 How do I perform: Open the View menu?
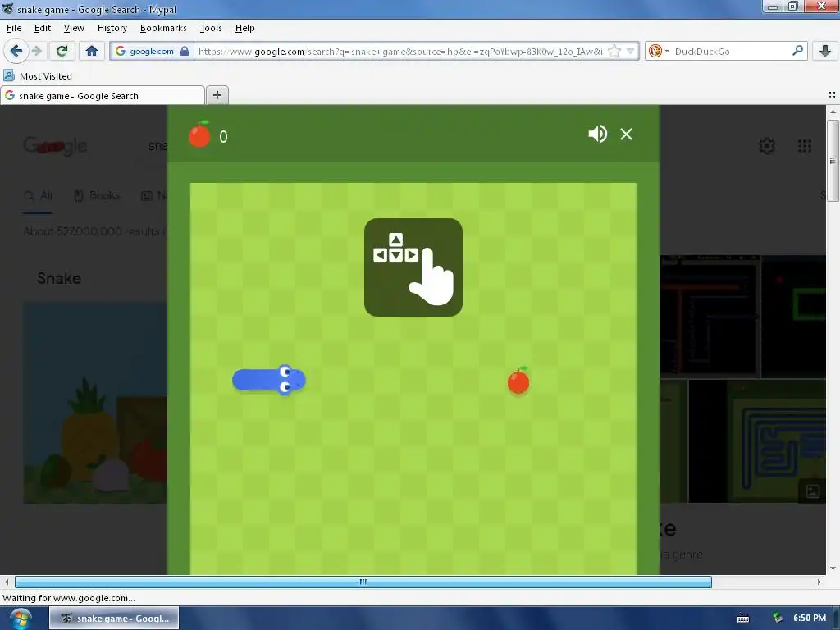74,28
